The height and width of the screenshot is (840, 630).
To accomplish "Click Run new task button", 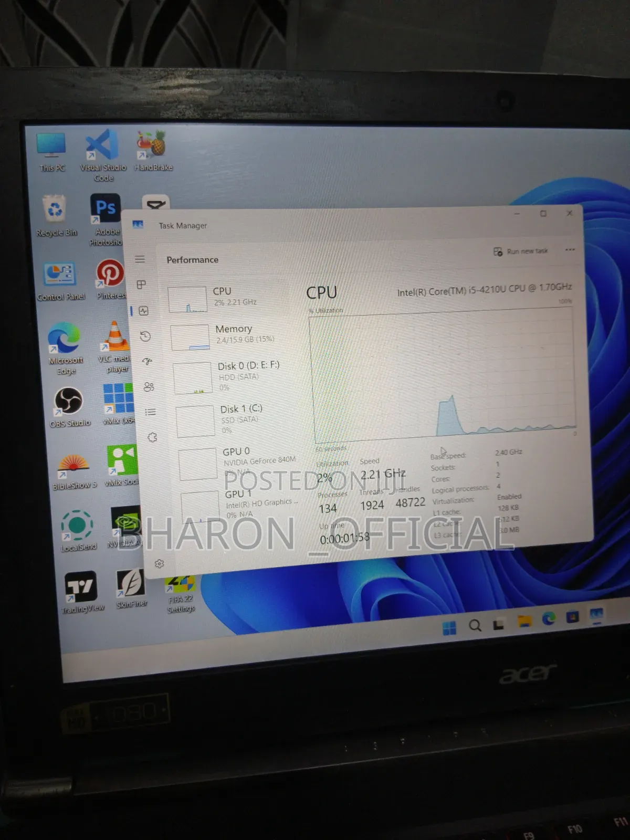I will [x=520, y=251].
